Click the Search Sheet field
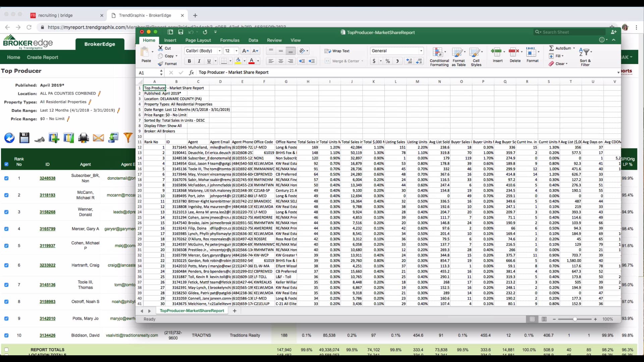Screen dimensions: 644x362 pos(570,32)
